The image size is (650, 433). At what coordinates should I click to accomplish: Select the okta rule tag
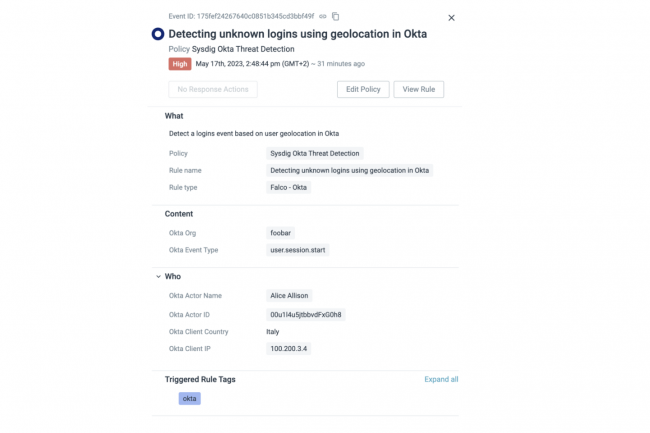click(190, 398)
